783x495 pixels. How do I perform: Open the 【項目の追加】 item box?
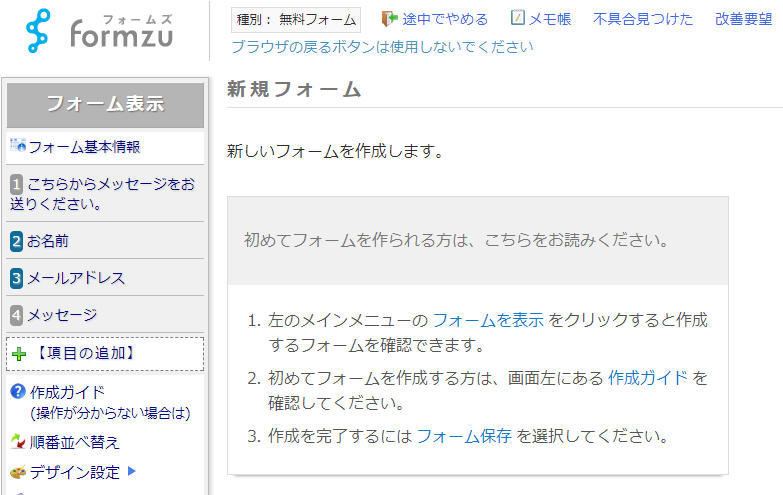coord(105,354)
